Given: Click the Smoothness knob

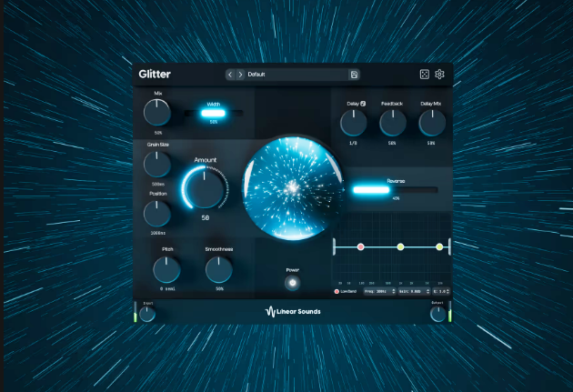Looking at the screenshot, I should (x=219, y=269).
